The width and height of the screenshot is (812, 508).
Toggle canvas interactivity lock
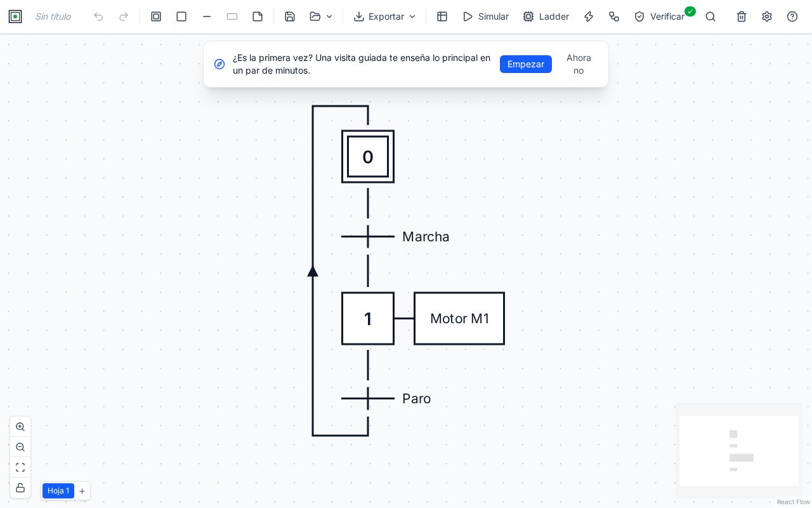tap(20, 488)
